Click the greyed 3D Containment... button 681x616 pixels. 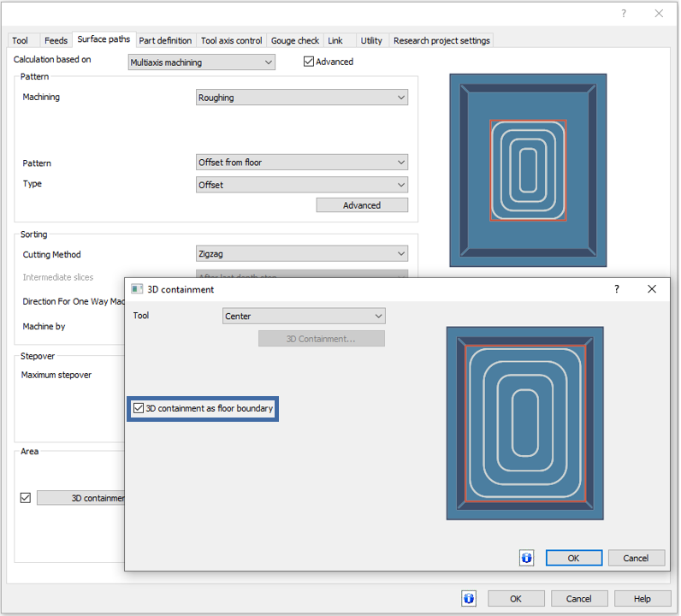coord(322,339)
